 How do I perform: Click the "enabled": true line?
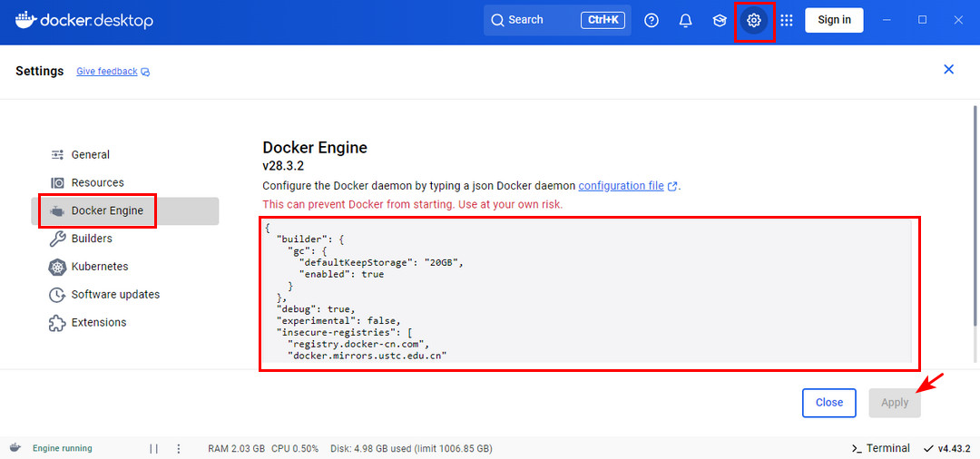pos(341,274)
